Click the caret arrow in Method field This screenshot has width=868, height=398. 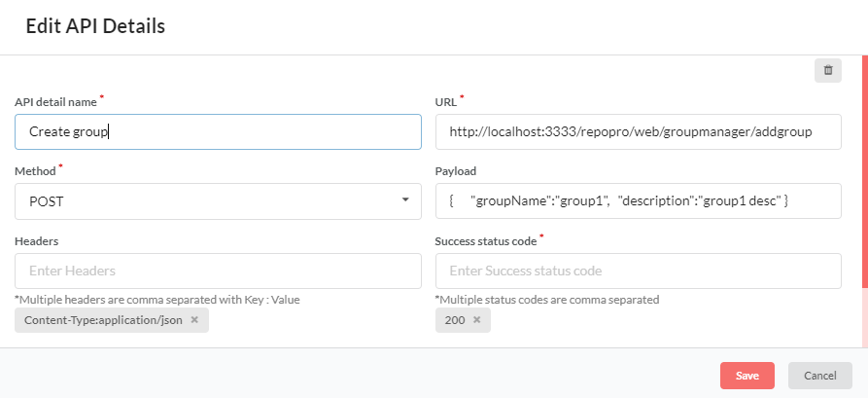pos(405,200)
